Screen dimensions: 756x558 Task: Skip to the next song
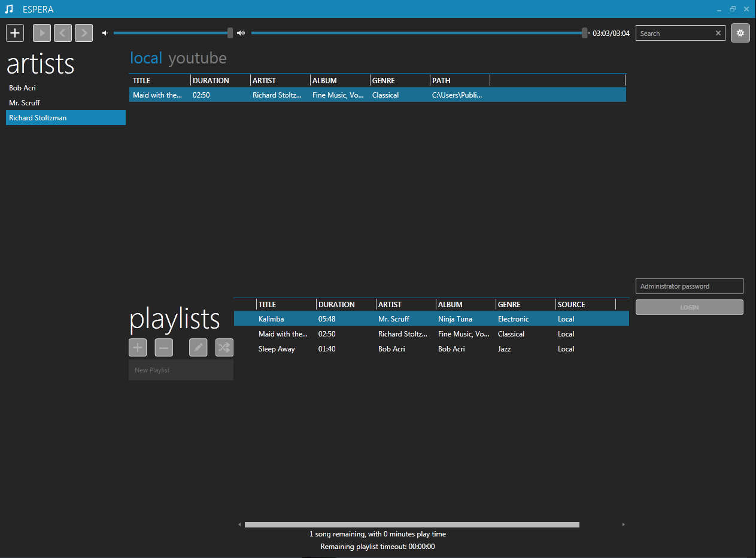click(x=84, y=33)
